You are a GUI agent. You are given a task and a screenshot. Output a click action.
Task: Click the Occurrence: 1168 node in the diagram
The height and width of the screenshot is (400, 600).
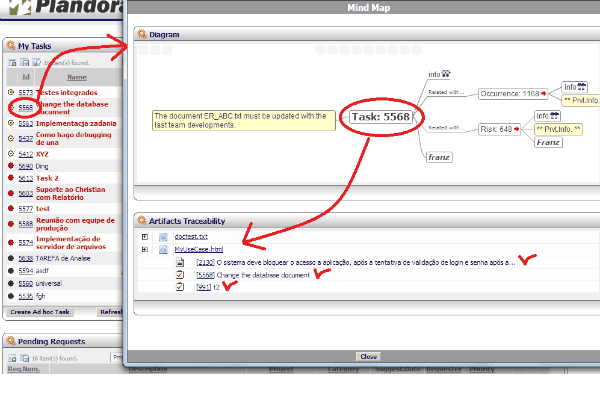pos(509,93)
